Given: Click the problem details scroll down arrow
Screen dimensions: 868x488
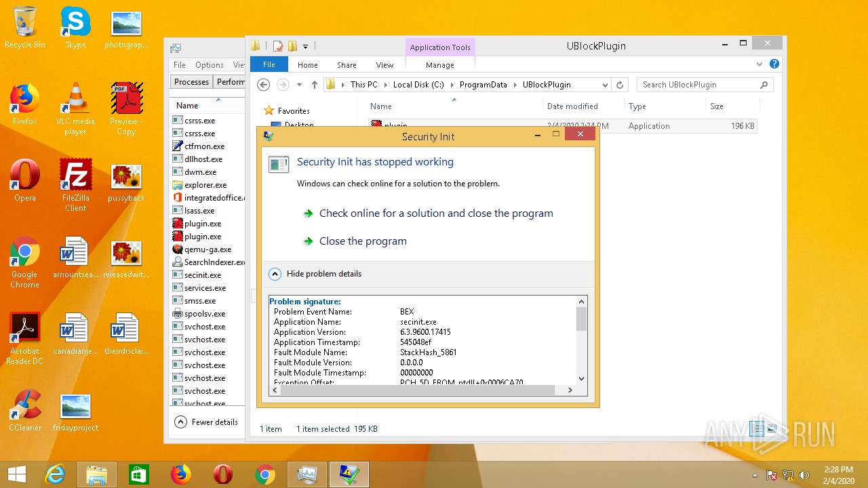Looking at the screenshot, I should [581, 380].
